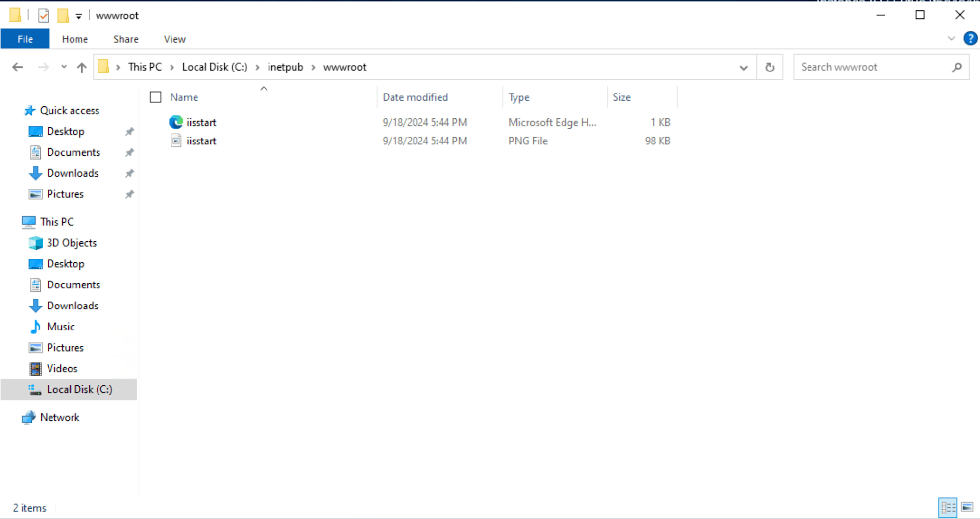The height and width of the screenshot is (519, 980).
Task: Open the address bar history dropdown
Action: [743, 68]
